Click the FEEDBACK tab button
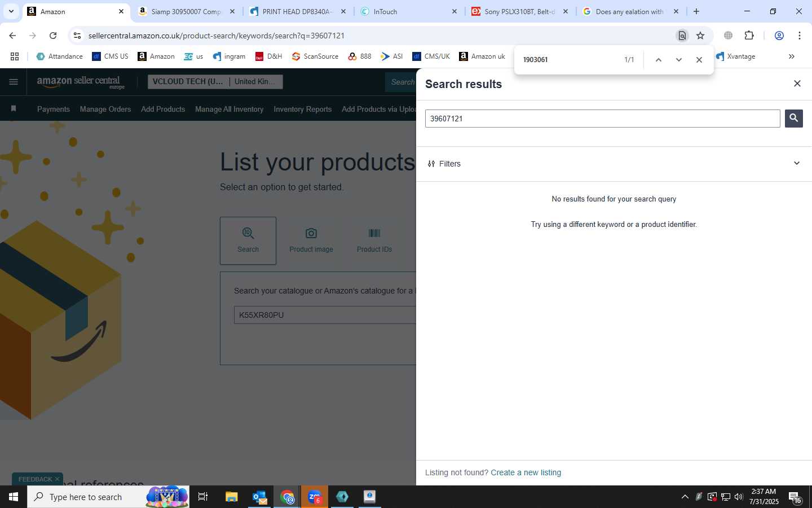812x508 pixels. (x=35, y=479)
